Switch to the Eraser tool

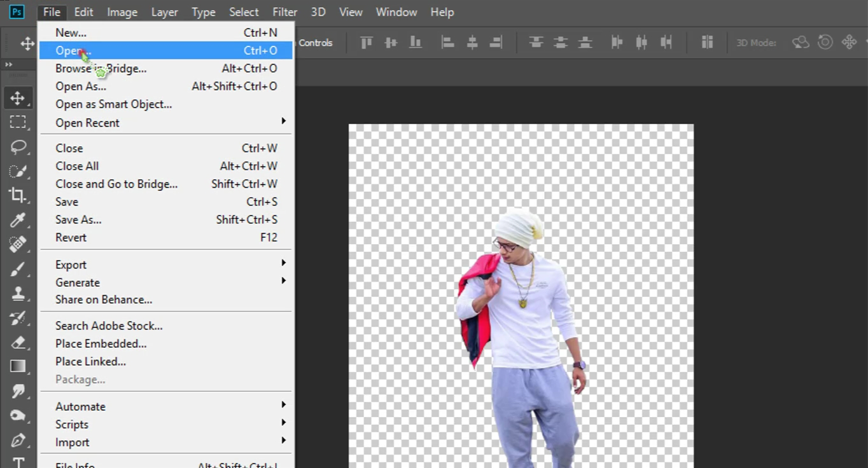[18, 342]
